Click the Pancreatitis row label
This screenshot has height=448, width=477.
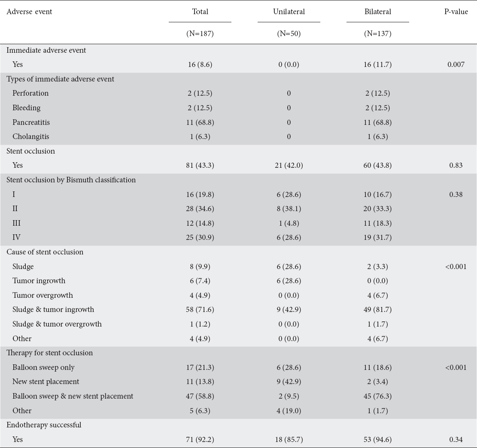tap(31, 122)
